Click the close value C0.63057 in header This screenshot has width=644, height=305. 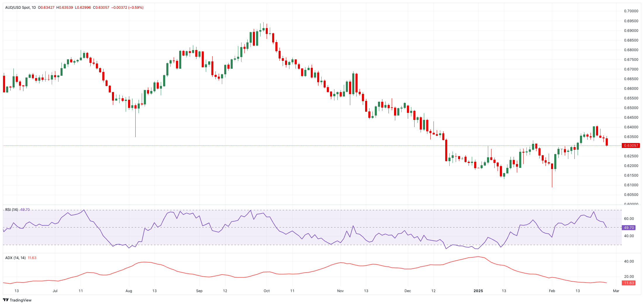(x=101, y=8)
